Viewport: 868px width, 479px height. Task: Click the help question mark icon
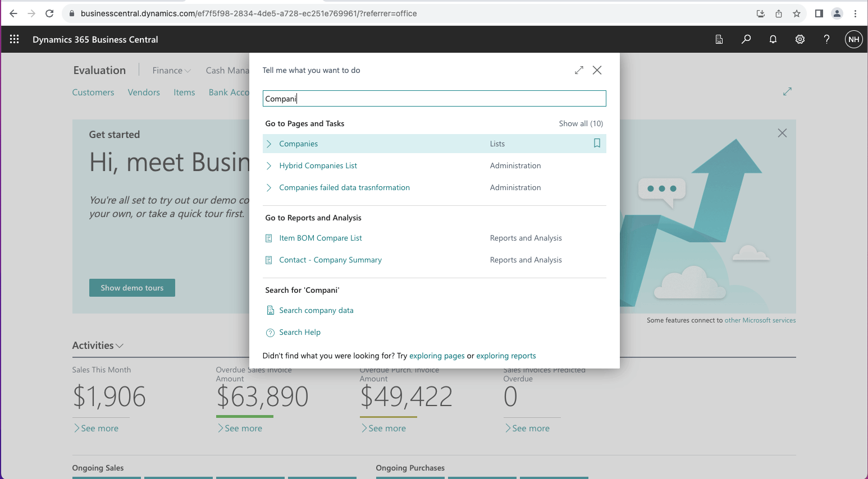826,39
